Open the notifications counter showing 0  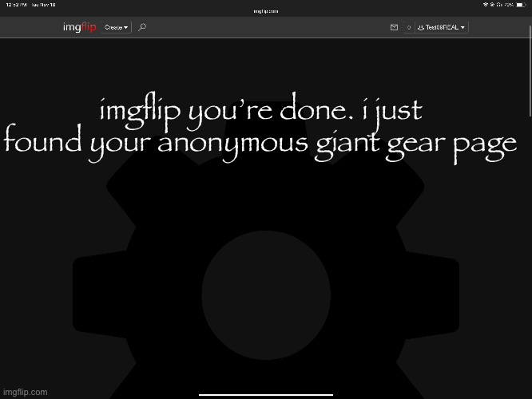point(409,27)
